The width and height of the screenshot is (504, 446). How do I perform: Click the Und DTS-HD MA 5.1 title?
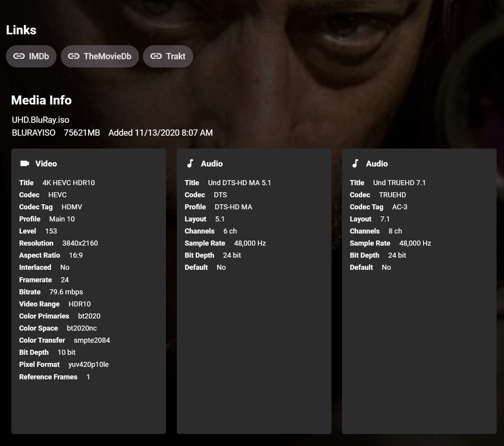point(239,182)
